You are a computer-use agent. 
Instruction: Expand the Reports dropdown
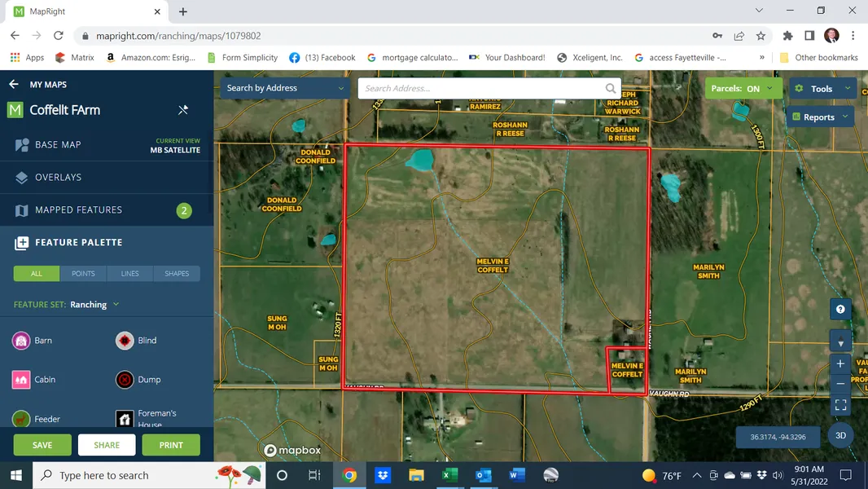[x=820, y=117]
